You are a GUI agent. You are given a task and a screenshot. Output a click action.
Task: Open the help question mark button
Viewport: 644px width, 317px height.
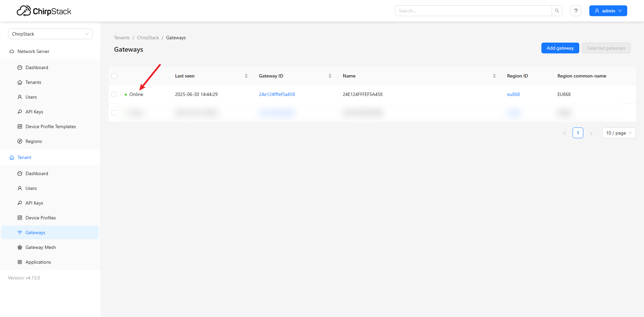point(576,11)
